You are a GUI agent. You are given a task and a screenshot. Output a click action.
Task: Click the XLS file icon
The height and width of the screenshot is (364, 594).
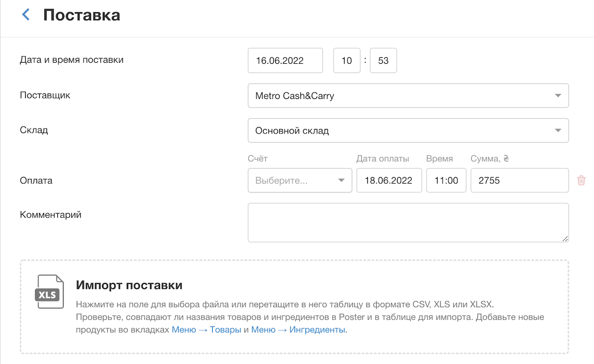[x=49, y=292]
